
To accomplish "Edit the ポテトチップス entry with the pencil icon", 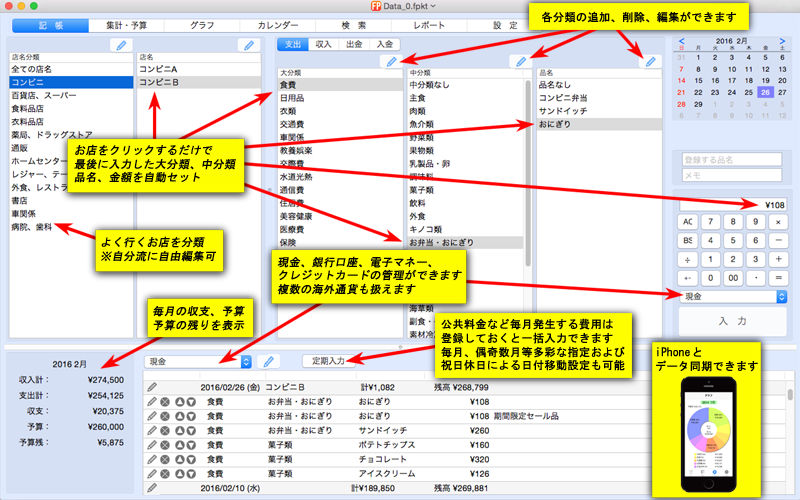I will pyautogui.click(x=152, y=445).
